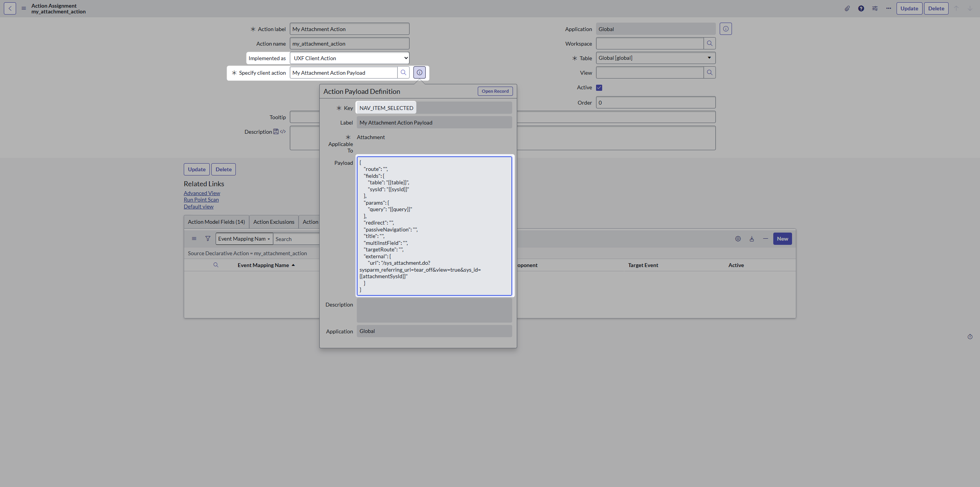The image size is (980, 487).
Task: Click the toggle code editor icon near Description
Action: click(283, 131)
